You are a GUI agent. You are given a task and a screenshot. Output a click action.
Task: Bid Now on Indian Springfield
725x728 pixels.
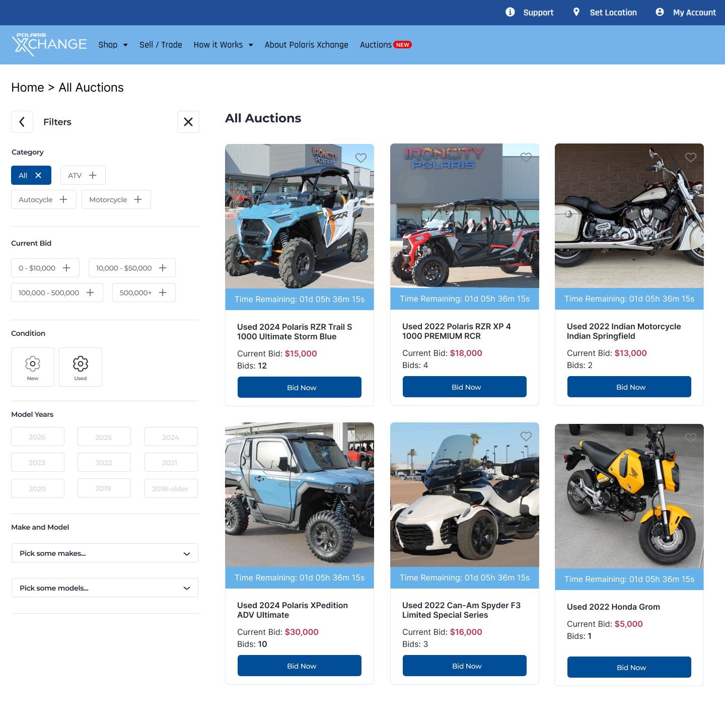629,387
